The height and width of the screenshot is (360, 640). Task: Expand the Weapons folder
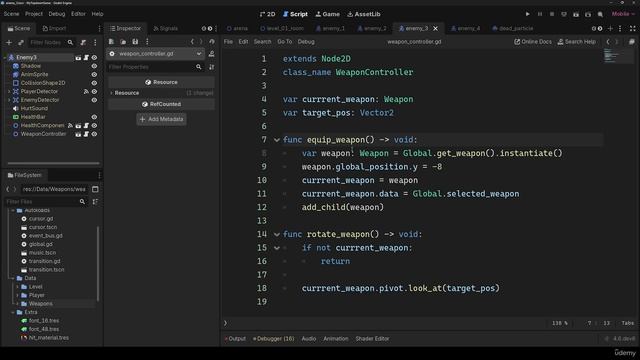18,304
